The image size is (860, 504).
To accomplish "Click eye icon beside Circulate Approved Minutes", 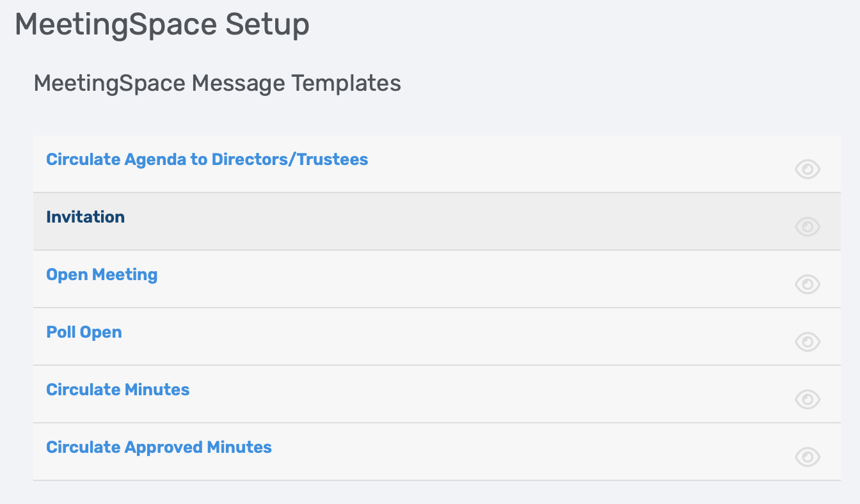I will point(808,457).
